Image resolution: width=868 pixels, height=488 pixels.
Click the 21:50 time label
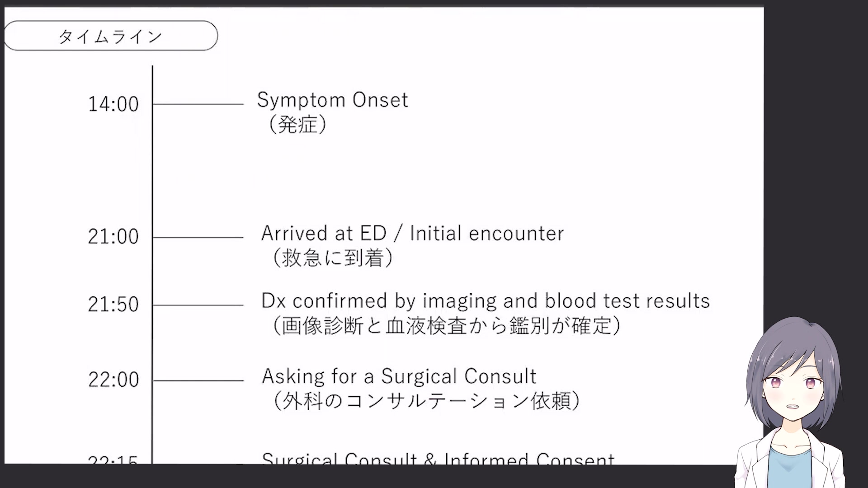pos(113,305)
